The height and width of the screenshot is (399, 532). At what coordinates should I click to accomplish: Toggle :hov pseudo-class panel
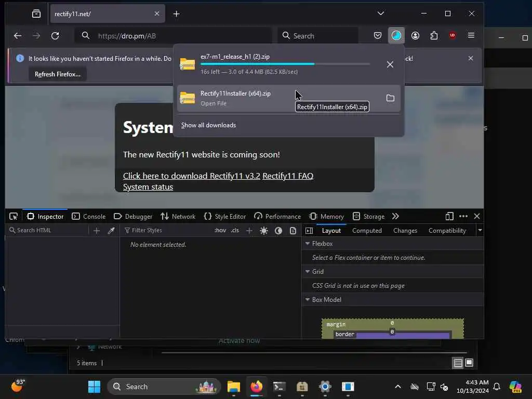click(220, 230)
